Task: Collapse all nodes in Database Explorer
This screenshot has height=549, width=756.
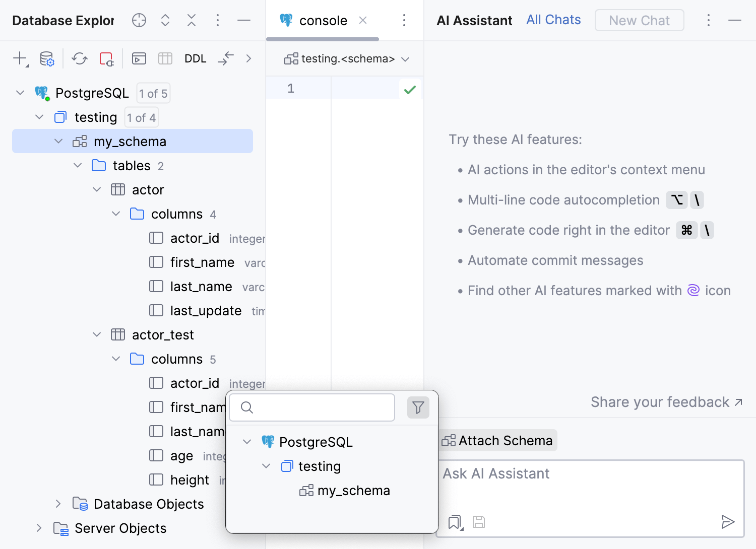Action: 192,20
